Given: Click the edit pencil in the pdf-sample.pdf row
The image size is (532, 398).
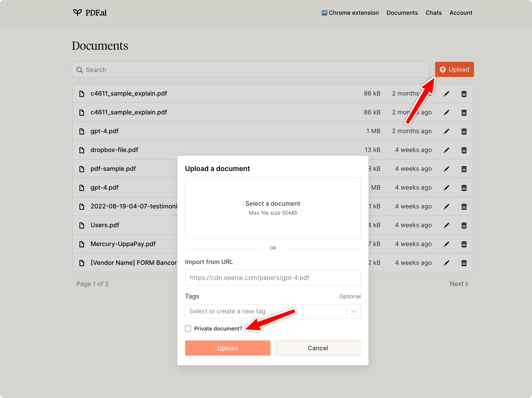Looking at the screenshot, I should pyautogui.click(x=446, y=169).
